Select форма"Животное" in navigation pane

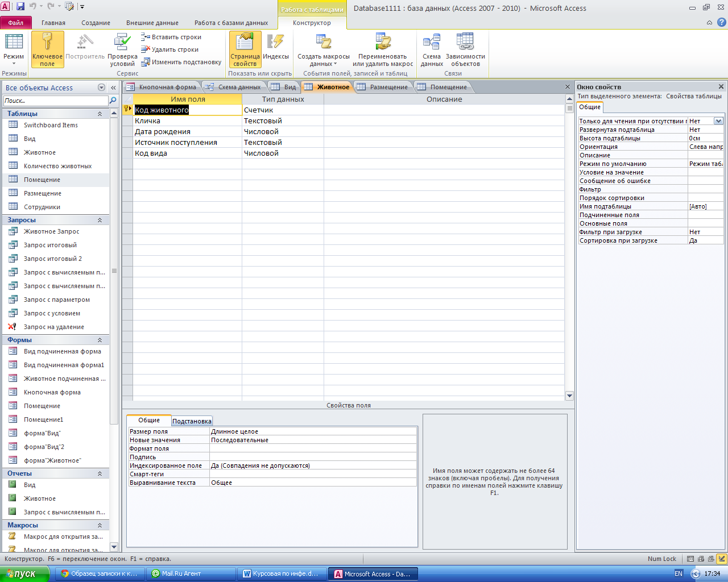point(55,460)
